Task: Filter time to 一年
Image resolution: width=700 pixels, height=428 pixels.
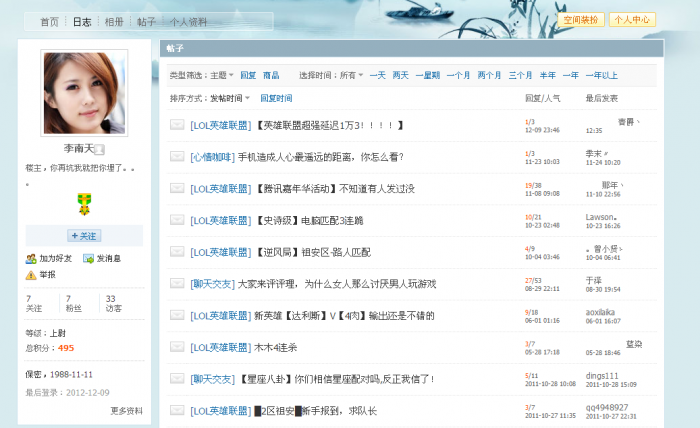Action: click(x=571, y=75)
